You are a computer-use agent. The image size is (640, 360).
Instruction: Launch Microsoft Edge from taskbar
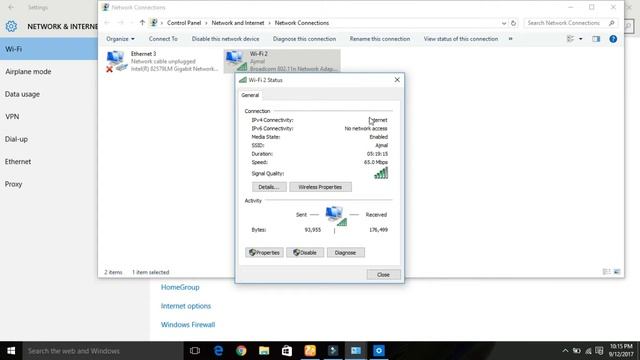point(218,351)
